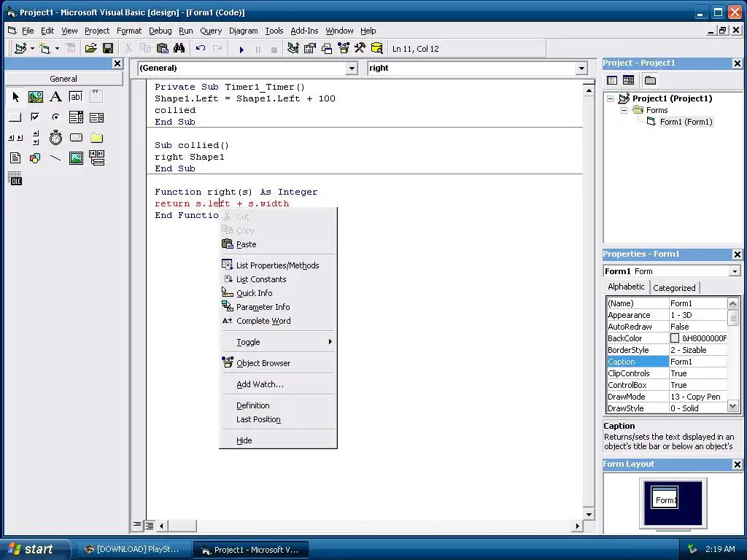Open the (General) object dropdown
Screen dimensions: 747x560
(x=352, y=68)
